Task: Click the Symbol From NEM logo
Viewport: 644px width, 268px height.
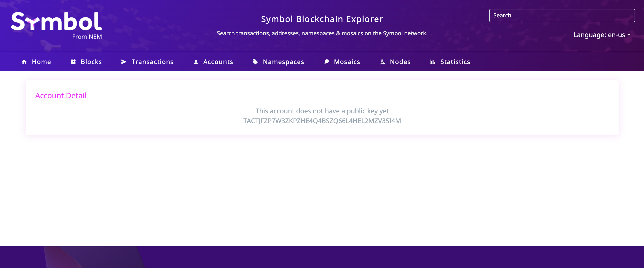Action: 56,25
